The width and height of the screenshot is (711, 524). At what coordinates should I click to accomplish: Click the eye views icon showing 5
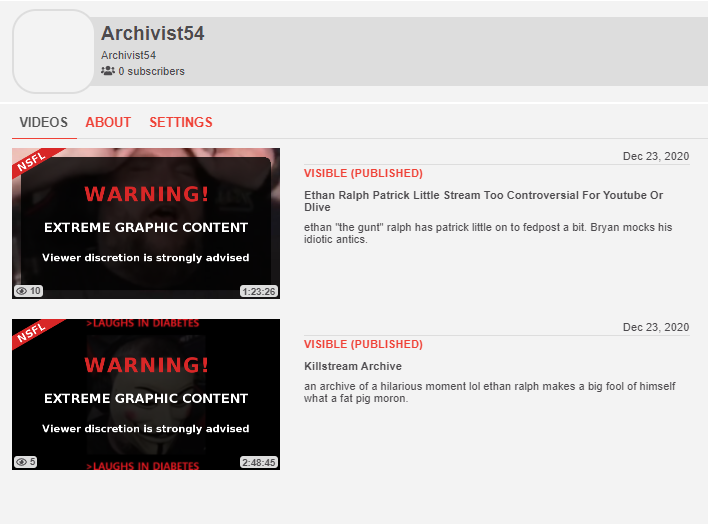[21, 462]
